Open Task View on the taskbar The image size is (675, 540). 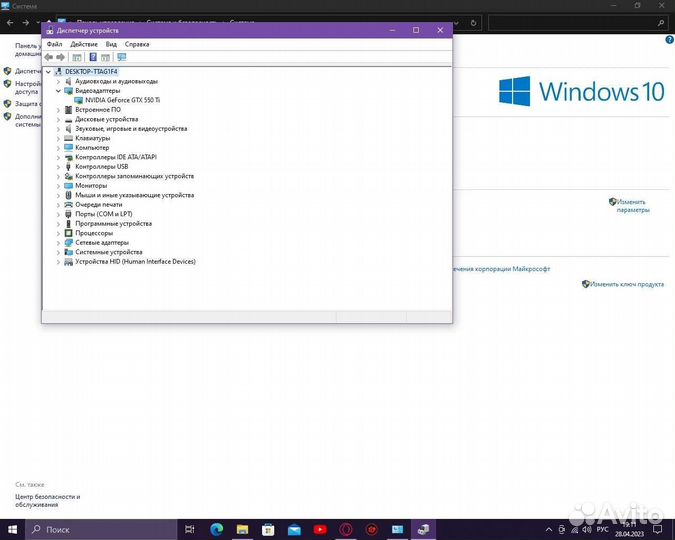pyautogui.click(x=190, y=529)
